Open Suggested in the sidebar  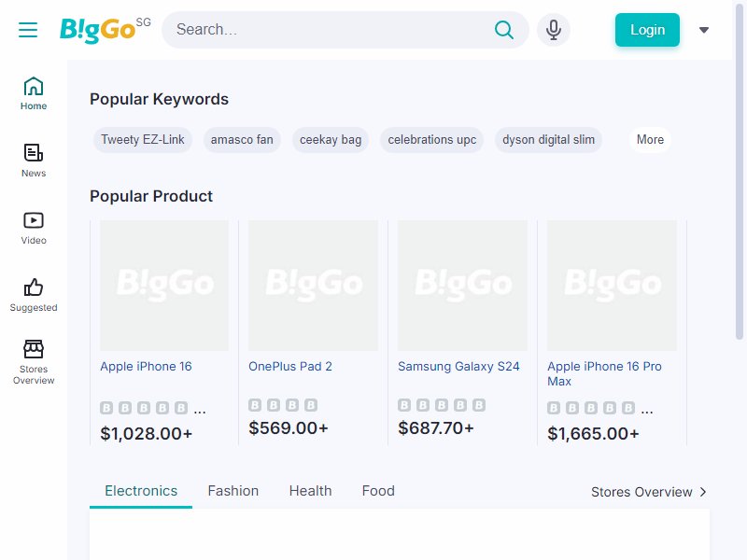pos(34,295)
